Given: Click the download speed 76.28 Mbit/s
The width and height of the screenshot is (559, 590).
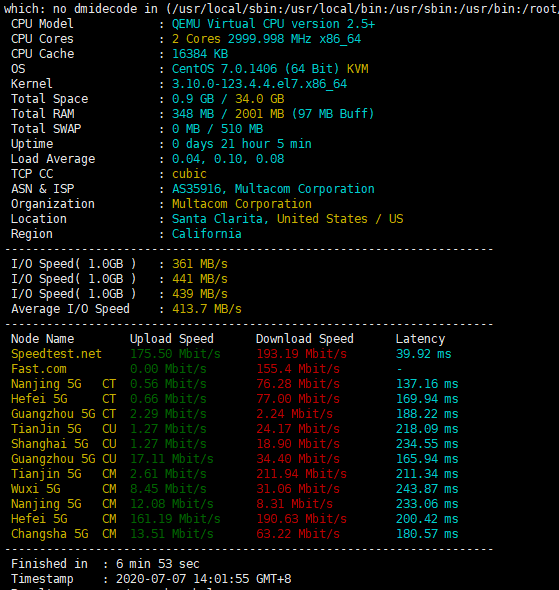Looking at the screenshot, I should (298, 384).
